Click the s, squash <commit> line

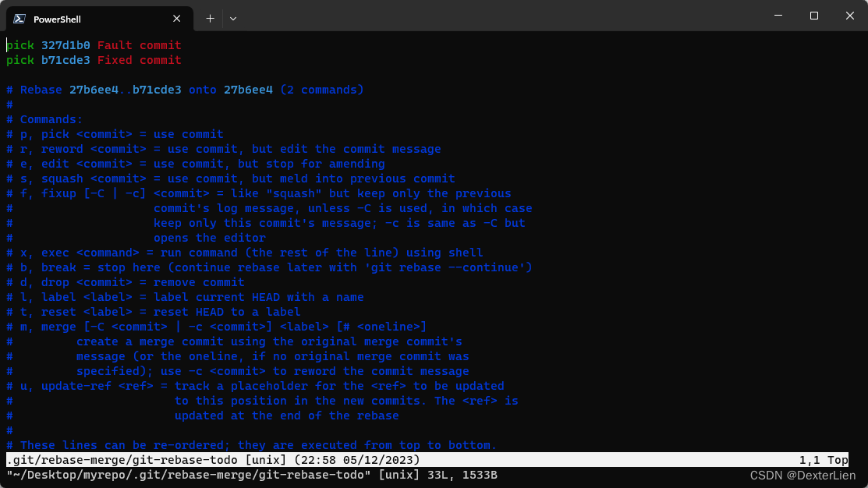230,179
